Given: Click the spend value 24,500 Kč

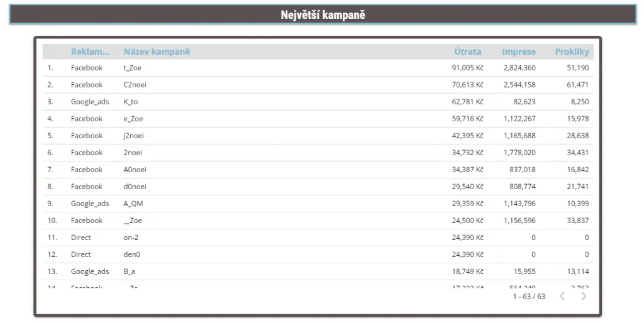Looking at the screenshot, I should (x=467, y=221).
